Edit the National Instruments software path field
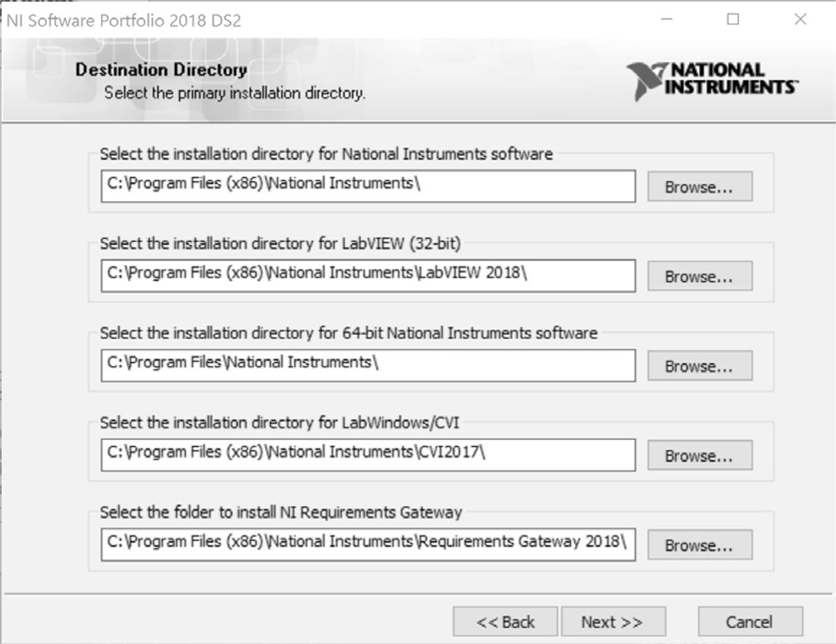The width and height of the screenshot is (836, 644). coord(368,186)
